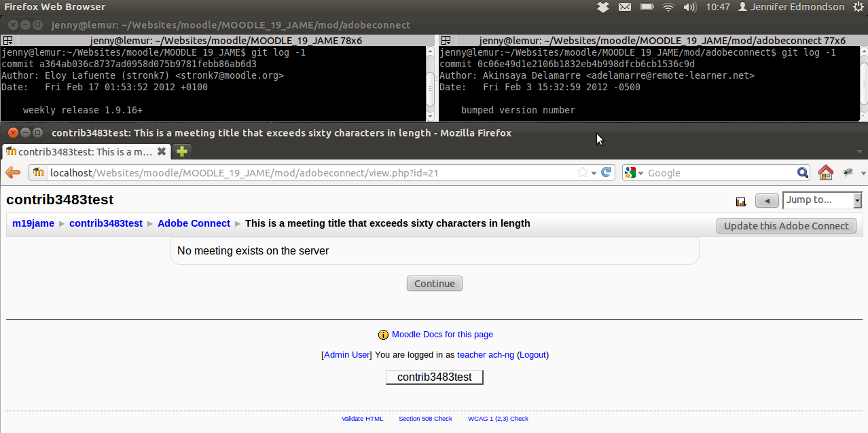Open Moodle Docs for this page link

[x=442, y=335]
